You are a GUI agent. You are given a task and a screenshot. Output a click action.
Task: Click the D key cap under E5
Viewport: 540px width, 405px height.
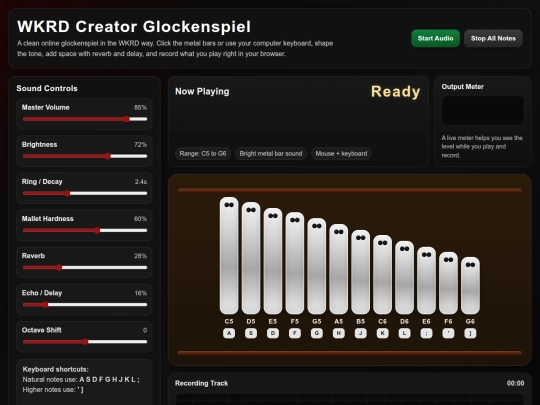coord(273,333)
